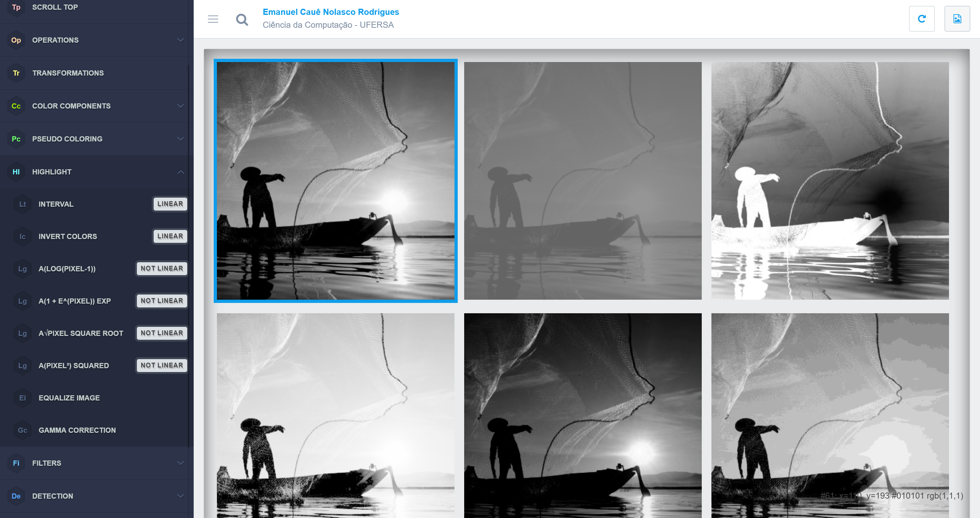Select the darkened fisherman image in bottom row

[582, 416]
